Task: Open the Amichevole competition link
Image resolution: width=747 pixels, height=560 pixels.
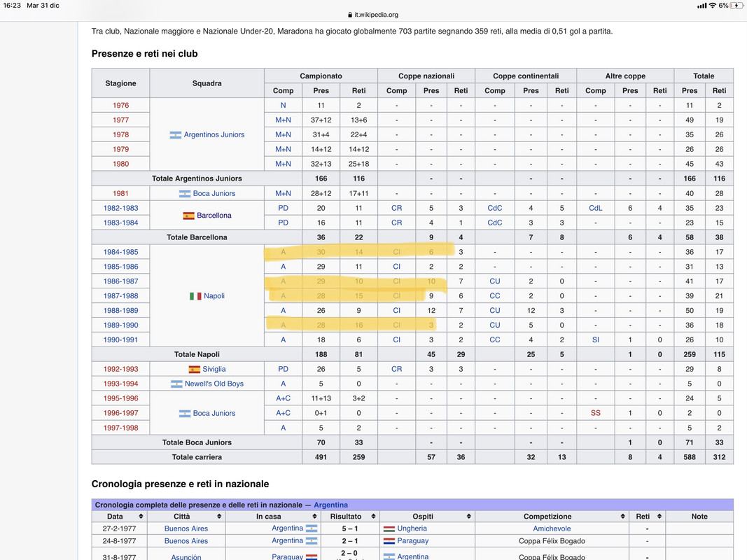Action: tap(552, 528)
